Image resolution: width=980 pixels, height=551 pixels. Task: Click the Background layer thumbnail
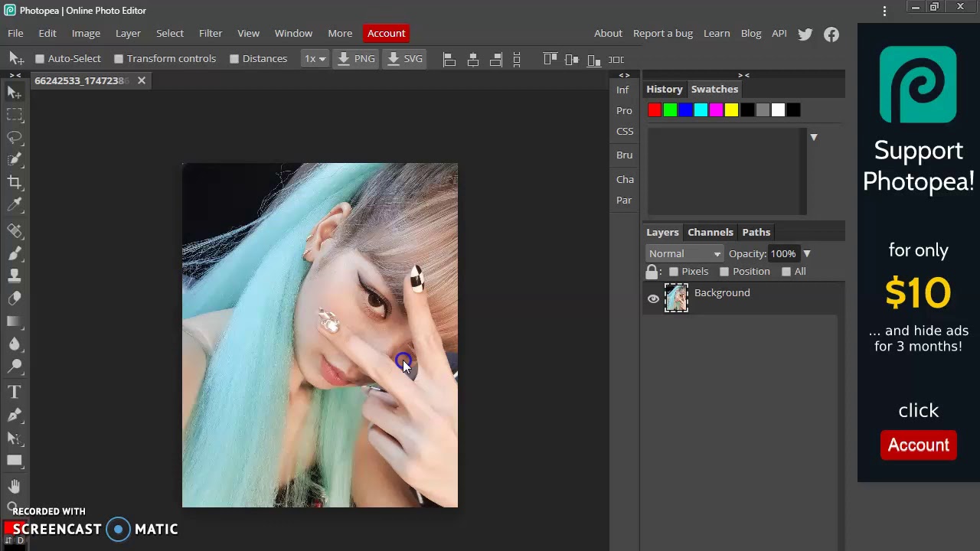(676, 298)
